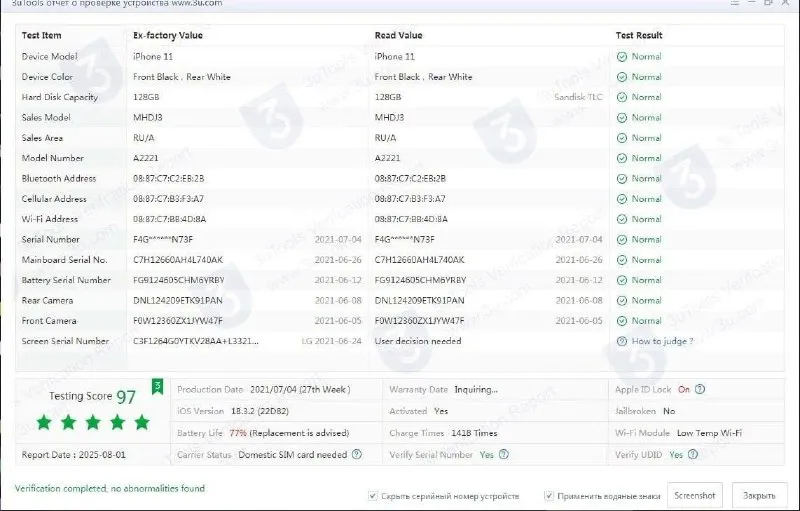This screenshot has width=800, height=511.
Task: Click green check icon in Device Model row
Action: (x=621, y=57)
